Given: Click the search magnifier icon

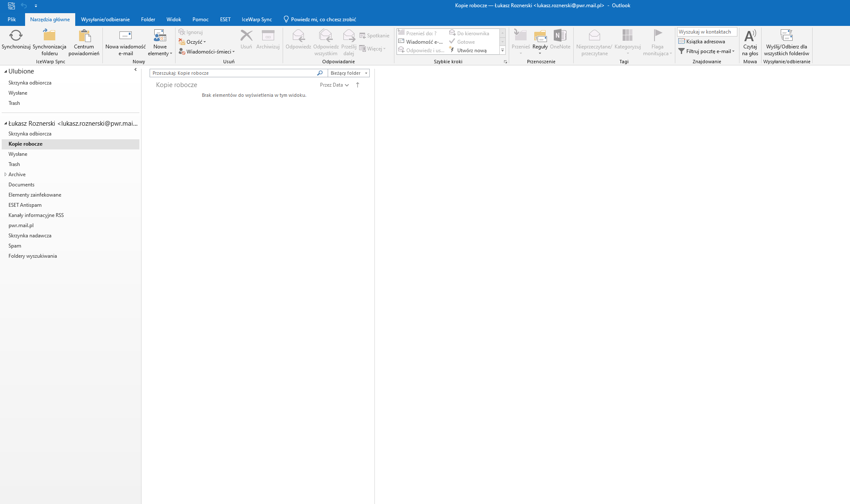Looking at the screenshot, I should tap(320, 73).
